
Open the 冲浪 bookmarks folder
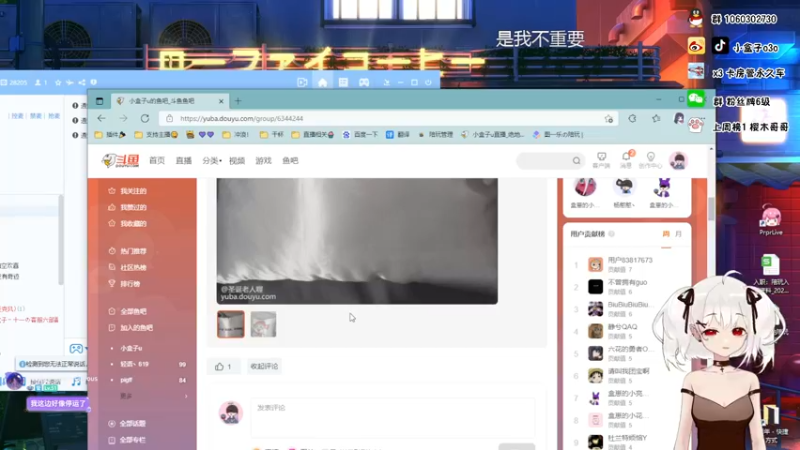(x=236, y=135)
